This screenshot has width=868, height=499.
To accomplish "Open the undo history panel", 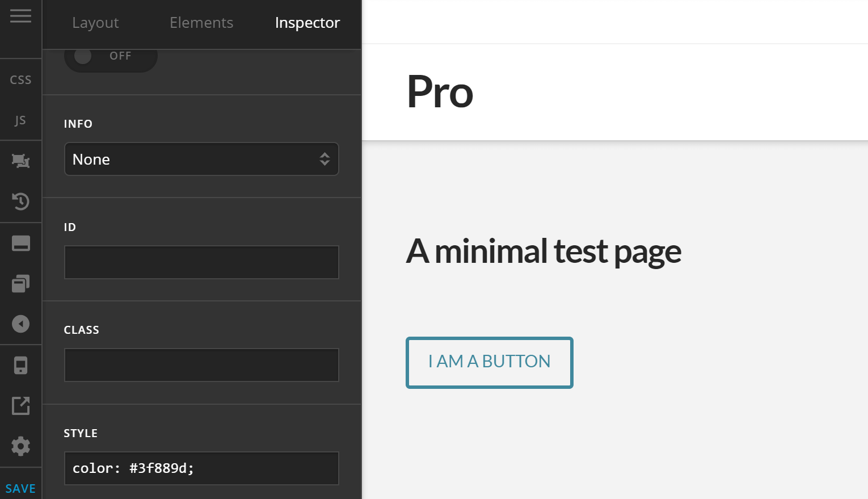I will pyautogui.click(x=20, y=202).
